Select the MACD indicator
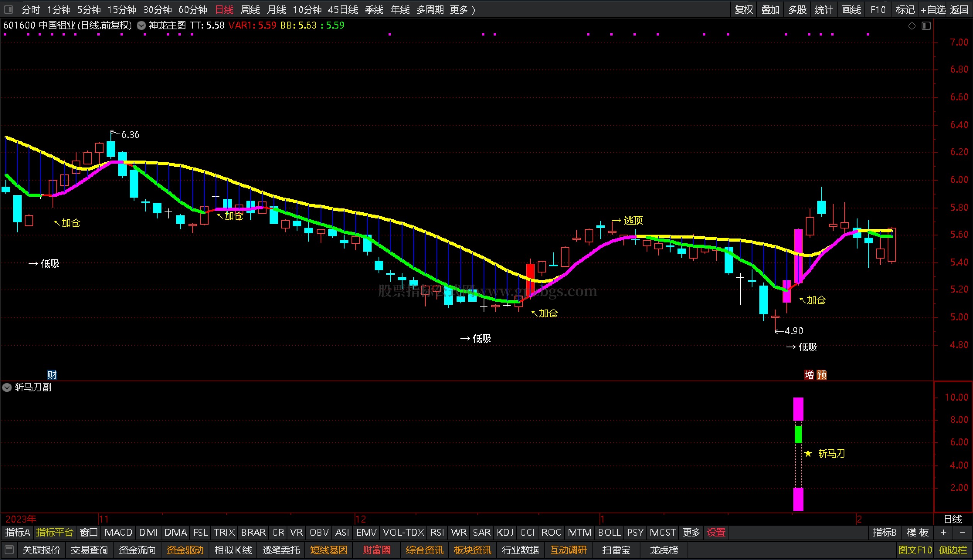Viewport: 973px width, 560px height. [x=119, y=532]
